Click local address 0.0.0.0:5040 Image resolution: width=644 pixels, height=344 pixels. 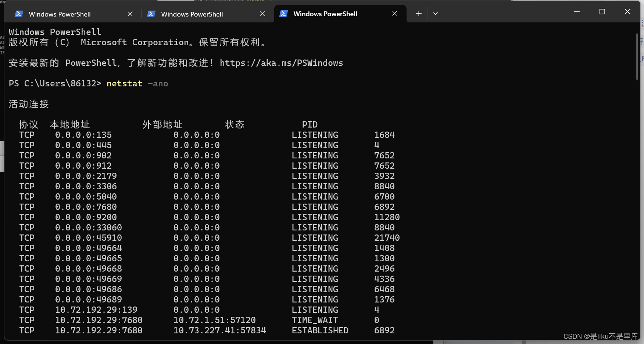pos(86,197)
